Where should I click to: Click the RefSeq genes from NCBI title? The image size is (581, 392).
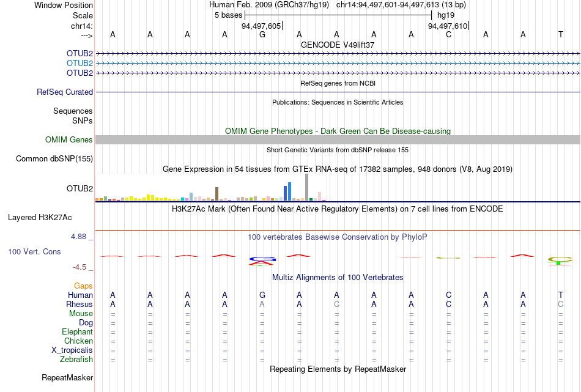[338, 83]
